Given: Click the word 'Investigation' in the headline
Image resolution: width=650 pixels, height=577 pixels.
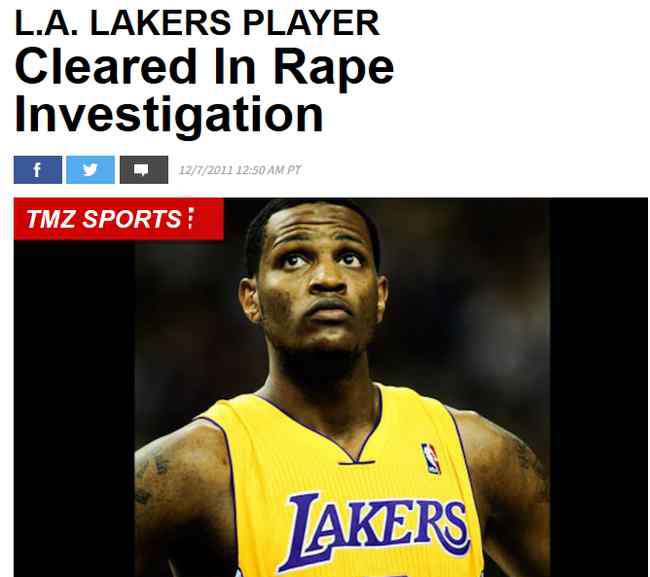Looking at the screenshot, I should click(169, 114).
